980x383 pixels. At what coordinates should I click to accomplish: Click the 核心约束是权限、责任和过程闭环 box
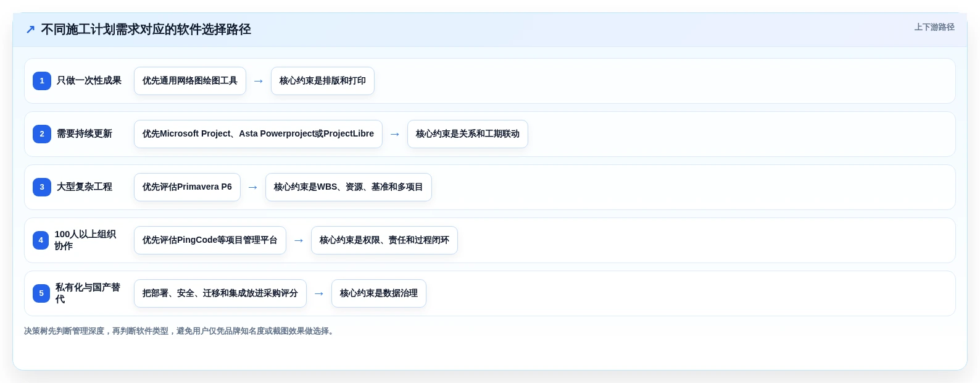point(384,240)
